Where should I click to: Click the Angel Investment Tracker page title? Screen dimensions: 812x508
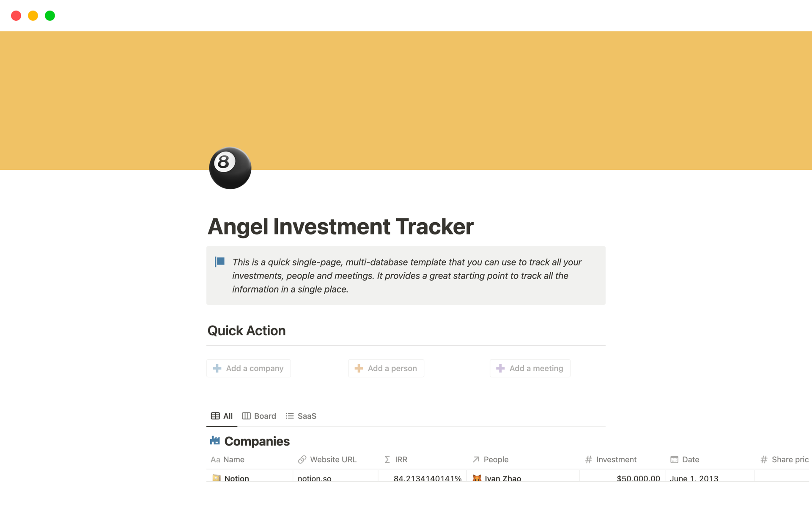(340, 226)
